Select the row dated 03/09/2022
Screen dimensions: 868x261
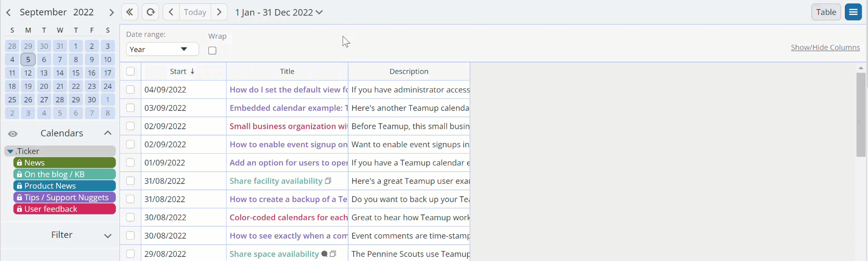click(130, 108)
